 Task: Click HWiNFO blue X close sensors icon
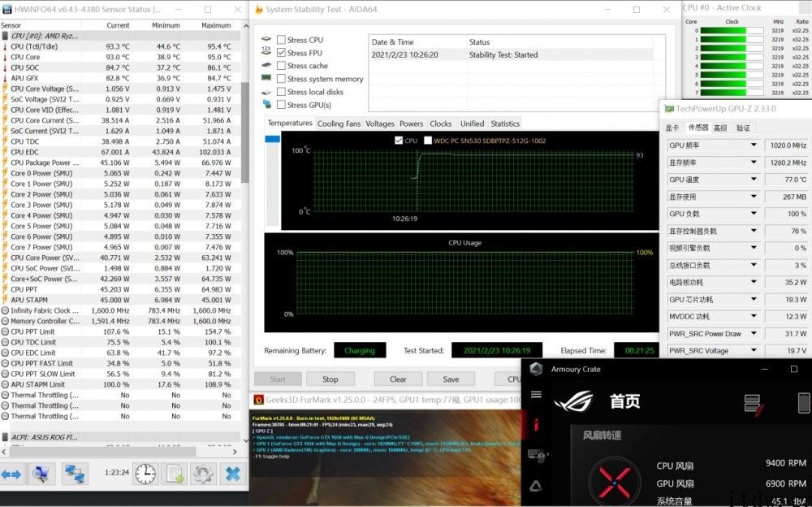pyautogui.click(x=233, y=474)
